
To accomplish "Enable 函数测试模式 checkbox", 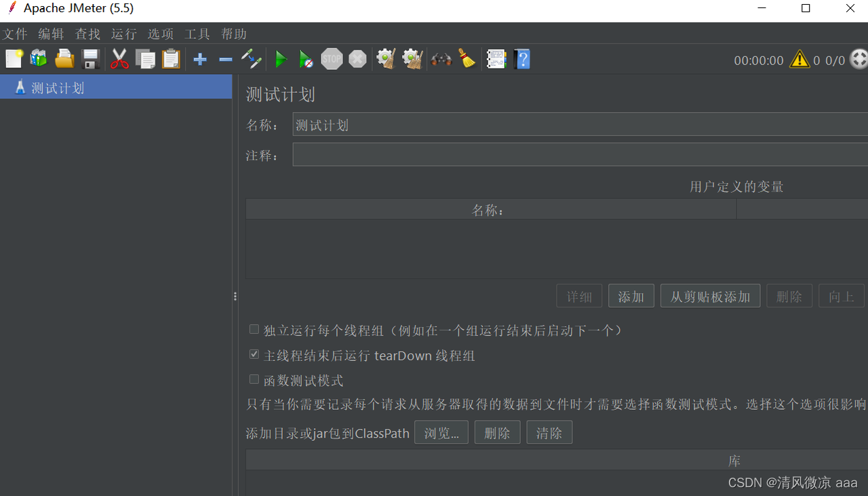I will click(254, 380).
